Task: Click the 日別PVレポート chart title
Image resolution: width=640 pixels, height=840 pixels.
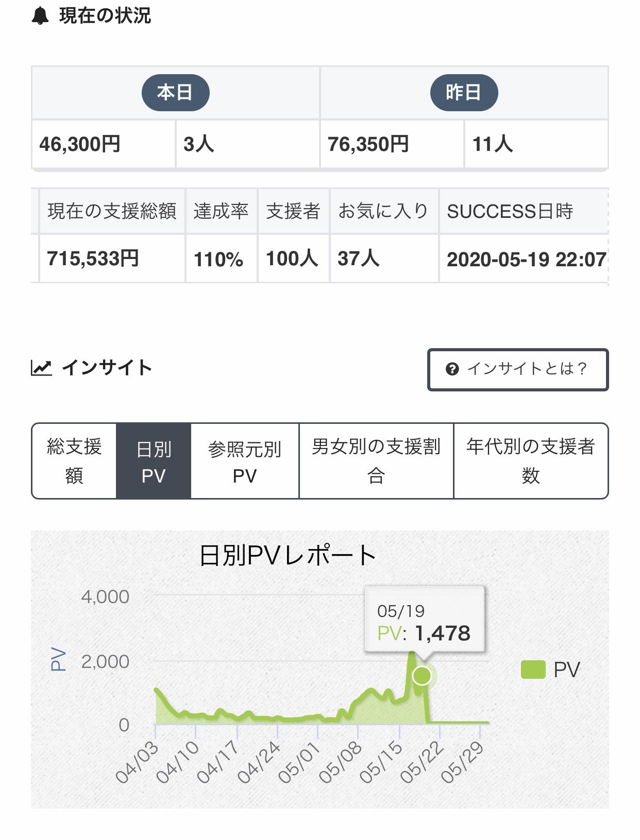Action: click(288, 556)
